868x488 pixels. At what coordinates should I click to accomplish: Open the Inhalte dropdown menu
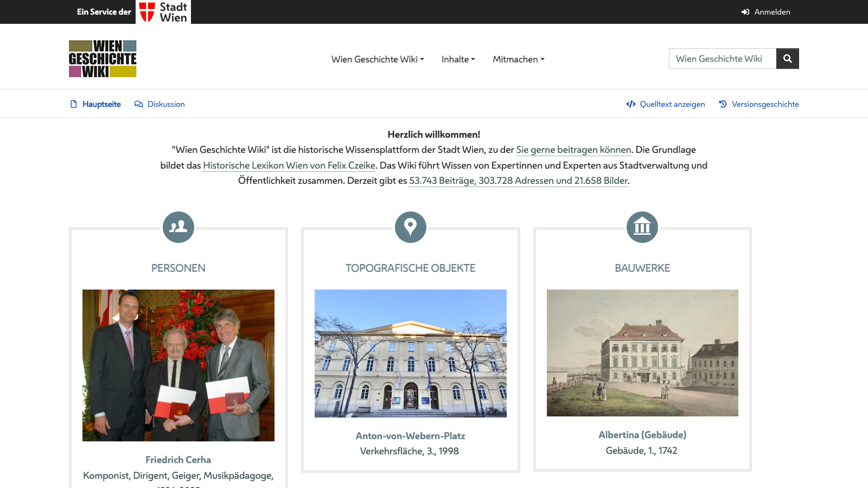458,59
